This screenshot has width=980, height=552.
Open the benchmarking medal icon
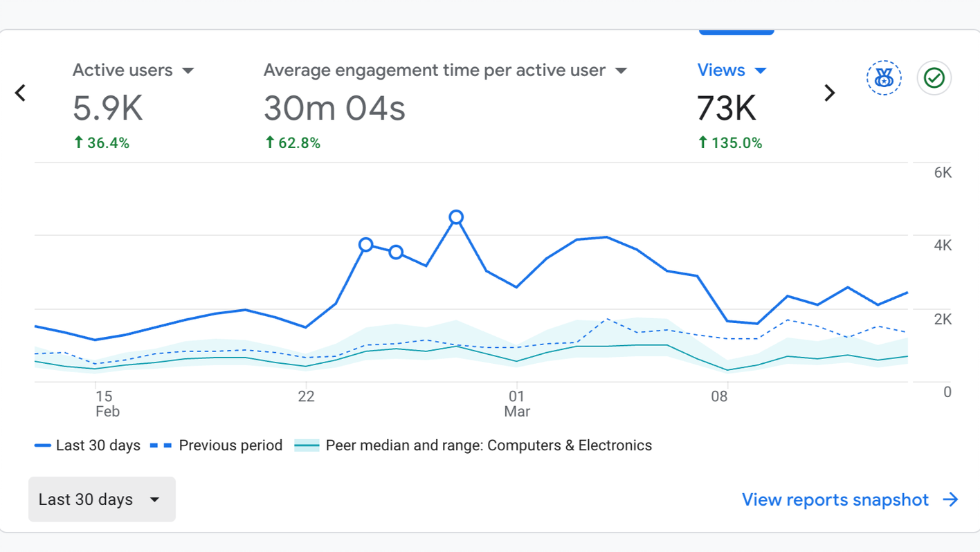884,78
